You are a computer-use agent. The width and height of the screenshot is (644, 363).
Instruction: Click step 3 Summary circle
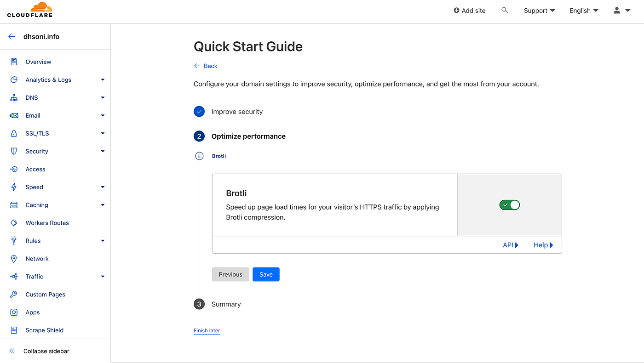tap(199, 304)
